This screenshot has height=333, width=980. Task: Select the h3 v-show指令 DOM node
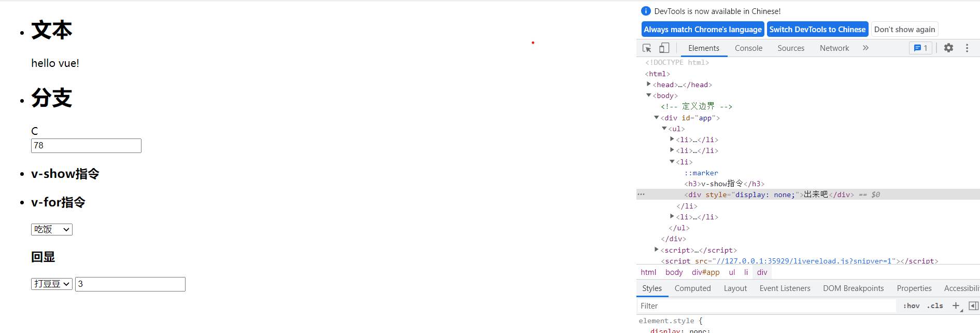(x=724, y=184)
